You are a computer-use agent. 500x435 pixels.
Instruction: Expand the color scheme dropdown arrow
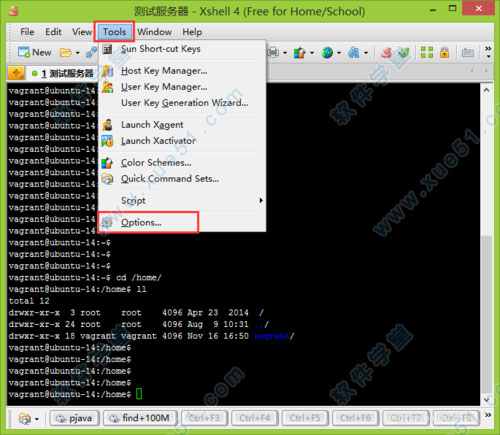click(x=312, y=53)
